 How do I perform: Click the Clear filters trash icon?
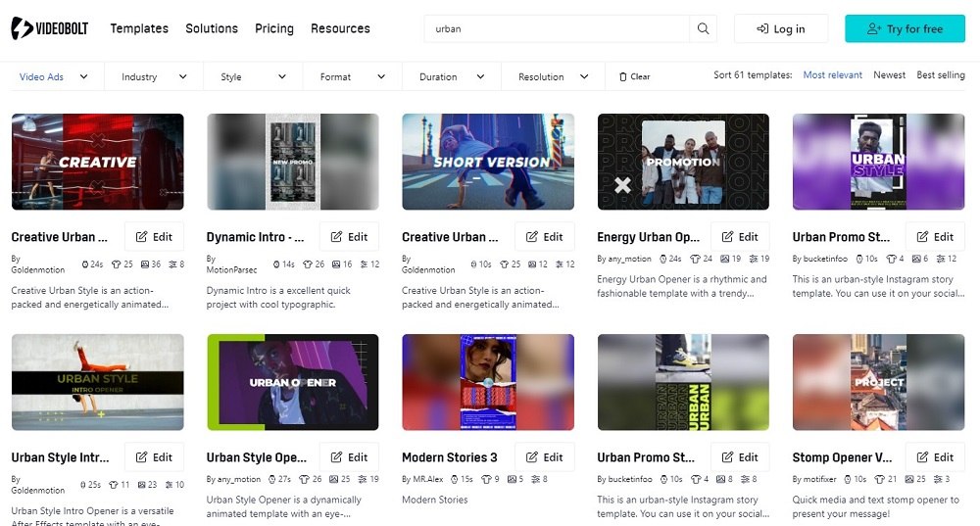pos(622,76)
